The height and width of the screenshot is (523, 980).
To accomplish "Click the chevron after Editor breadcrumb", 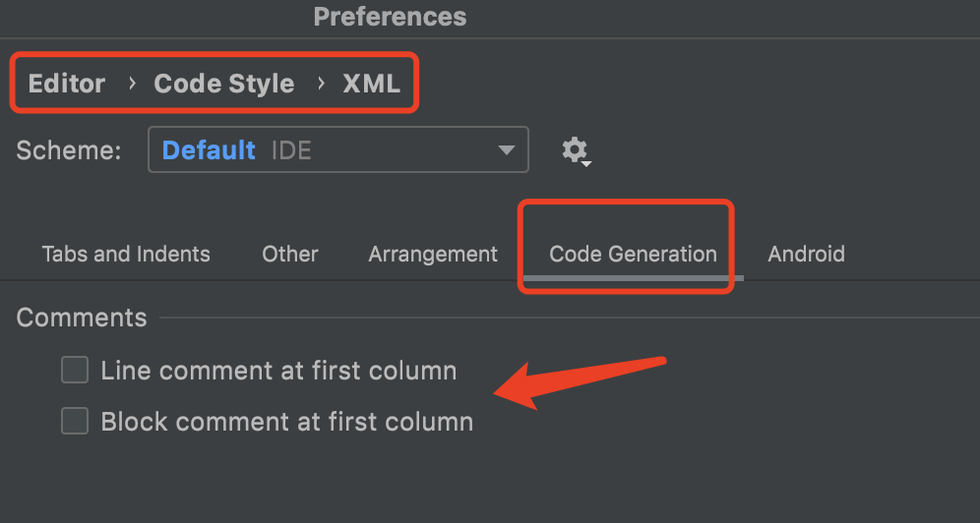I will (131, 83).
